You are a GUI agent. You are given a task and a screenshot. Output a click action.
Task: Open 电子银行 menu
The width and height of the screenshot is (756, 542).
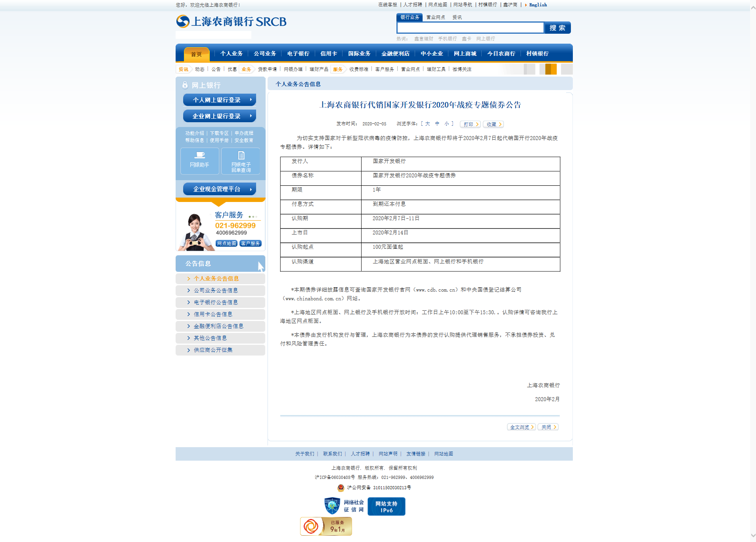pos(298,54)
